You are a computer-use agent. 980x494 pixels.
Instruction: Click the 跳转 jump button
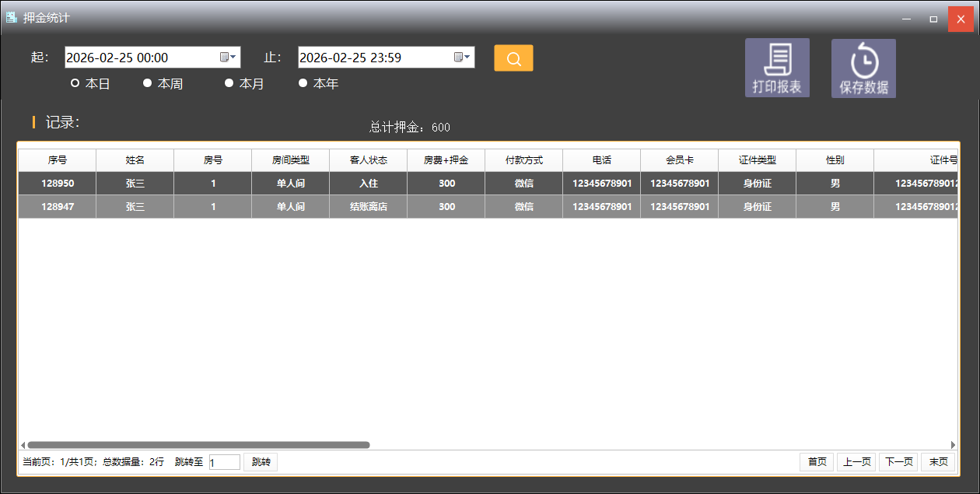[x=260, y=461]
